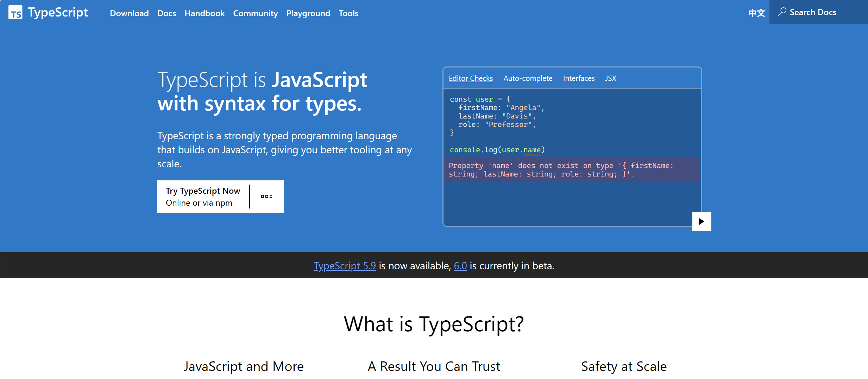Viewport: 868px width, 379px height.
Task: Stay on the Editor Checks tab
Action: (471, 78)
